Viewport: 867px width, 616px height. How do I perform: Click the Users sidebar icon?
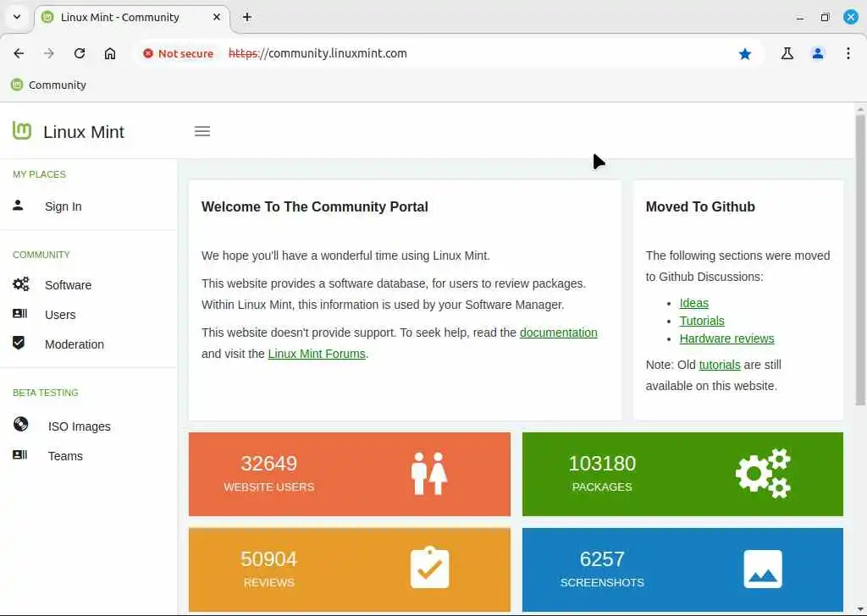click(x=20, y=314)
